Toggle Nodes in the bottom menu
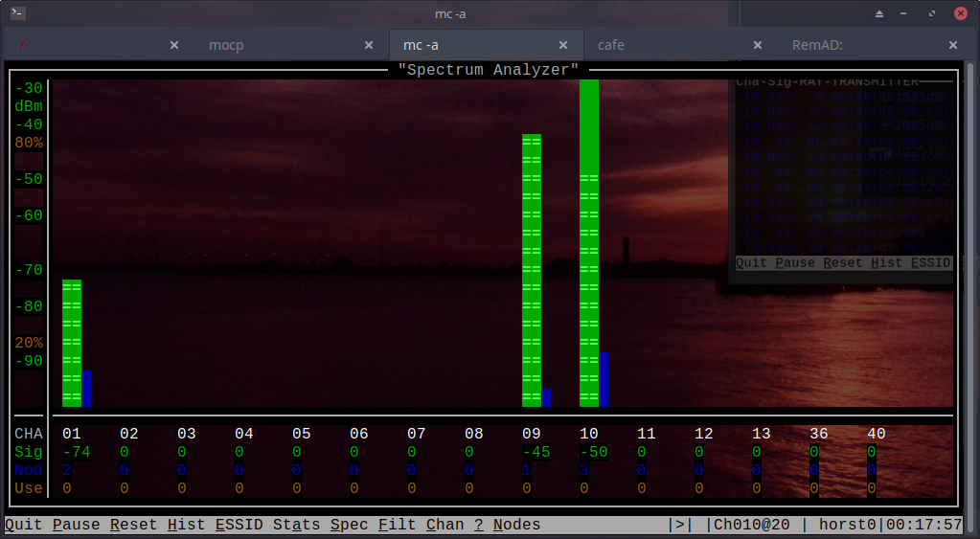 [x=516, y=525]
